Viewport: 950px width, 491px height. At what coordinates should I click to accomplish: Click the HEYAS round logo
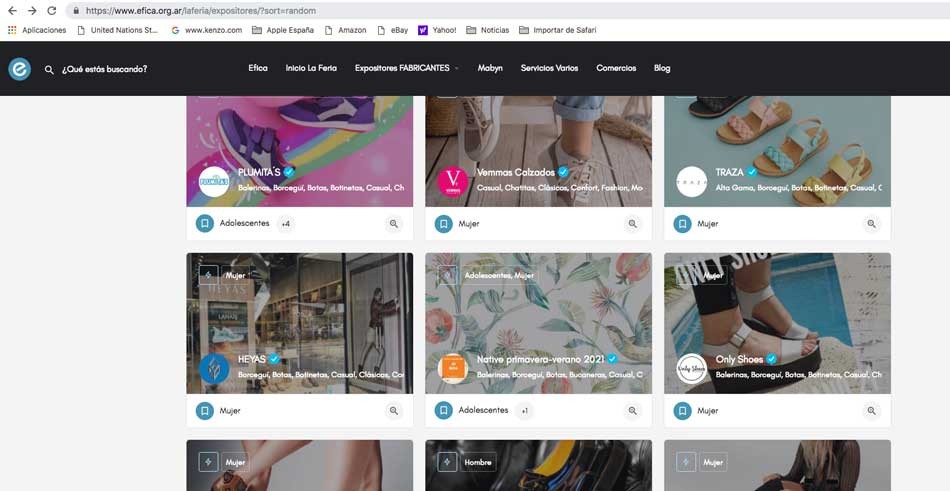coord(214,369)
